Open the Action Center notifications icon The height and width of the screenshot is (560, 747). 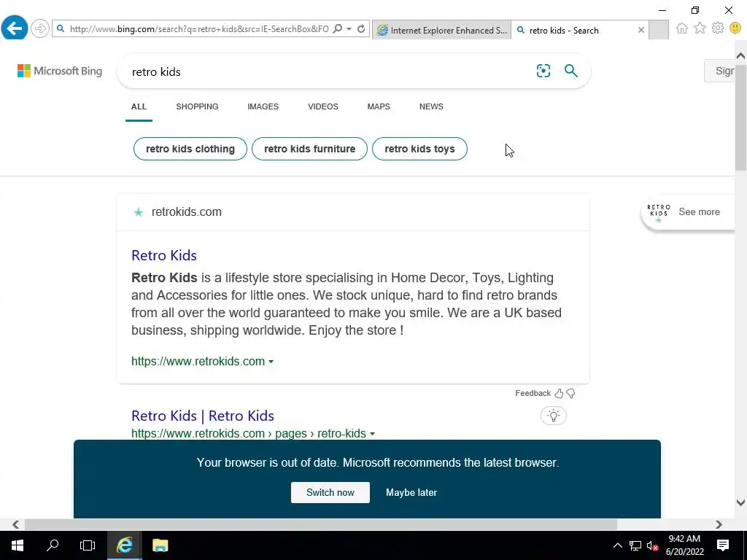tap(723, 545)
